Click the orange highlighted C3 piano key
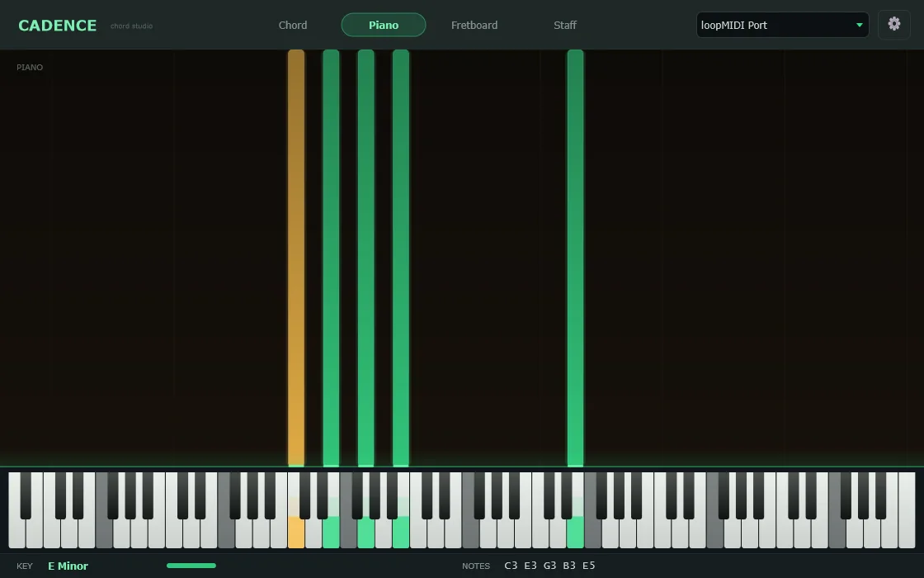924x578 pixels. click(x=296, y=532)
